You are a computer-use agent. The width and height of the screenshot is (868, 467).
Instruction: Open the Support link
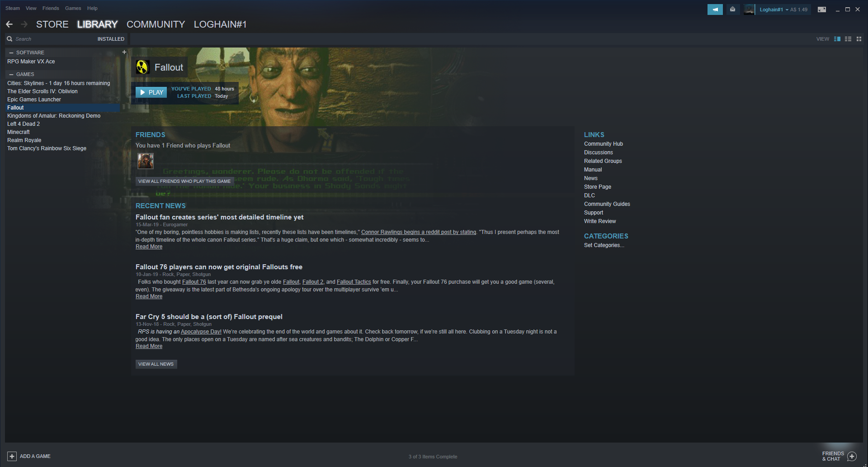[594, 213]
